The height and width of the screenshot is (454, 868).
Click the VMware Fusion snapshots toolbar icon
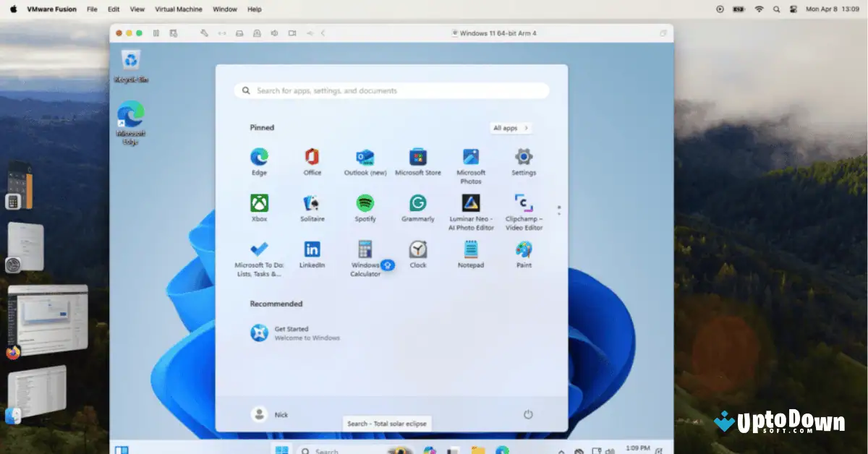tap(173, 33)
